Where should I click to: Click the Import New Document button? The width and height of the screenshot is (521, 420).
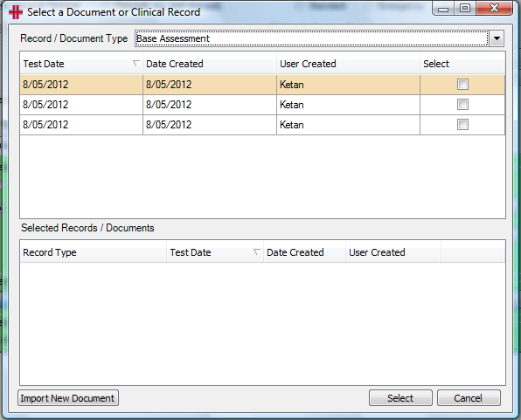(x=68, y=398)
